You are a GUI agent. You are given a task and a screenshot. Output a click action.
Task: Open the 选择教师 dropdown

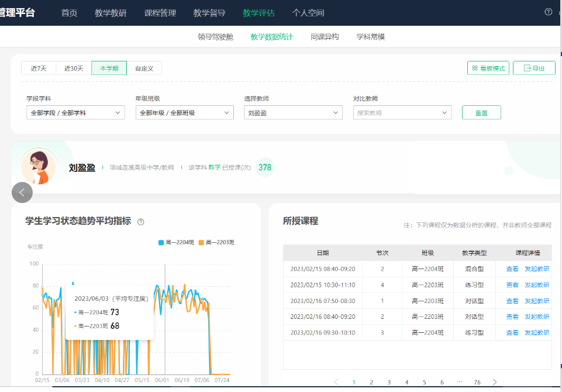tap(293, 112)
